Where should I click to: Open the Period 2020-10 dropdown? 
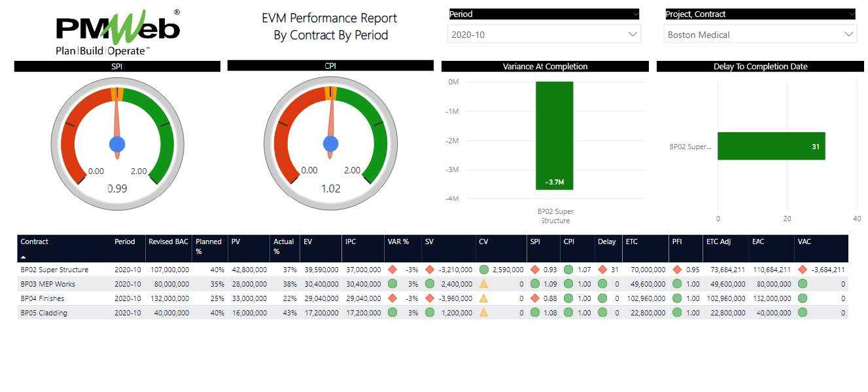click(544, 34)
